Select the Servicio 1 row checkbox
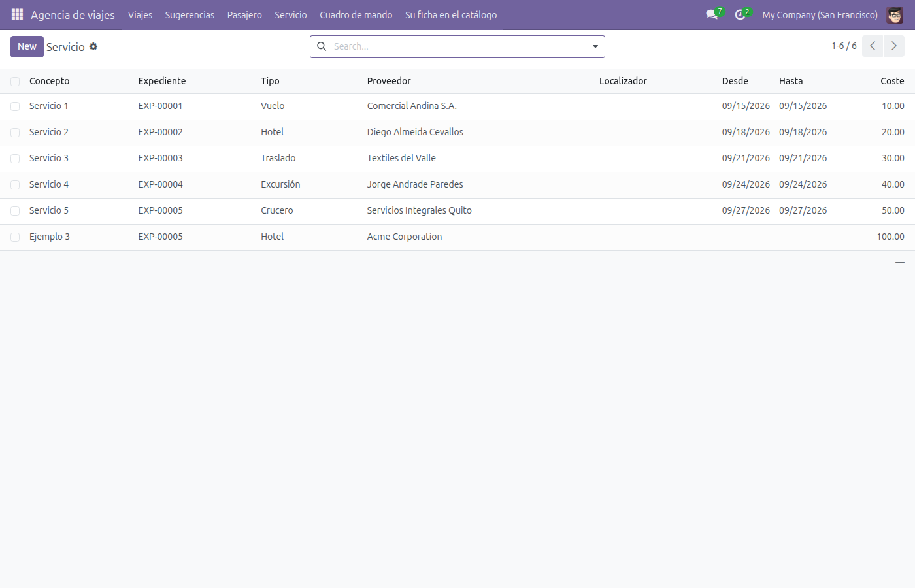Viewport: 915px width, 588px height. pyautogui.click(x=15, y=106)
